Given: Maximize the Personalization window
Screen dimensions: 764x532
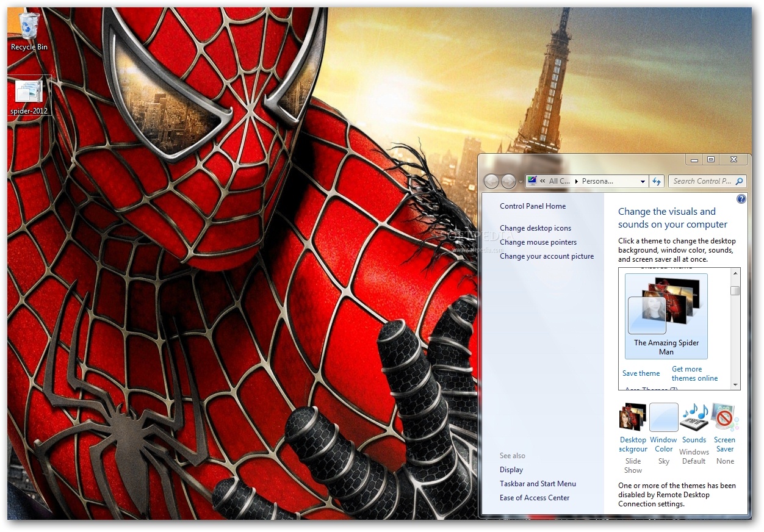Looking at the screenshot, I should (x=711, y=160).
